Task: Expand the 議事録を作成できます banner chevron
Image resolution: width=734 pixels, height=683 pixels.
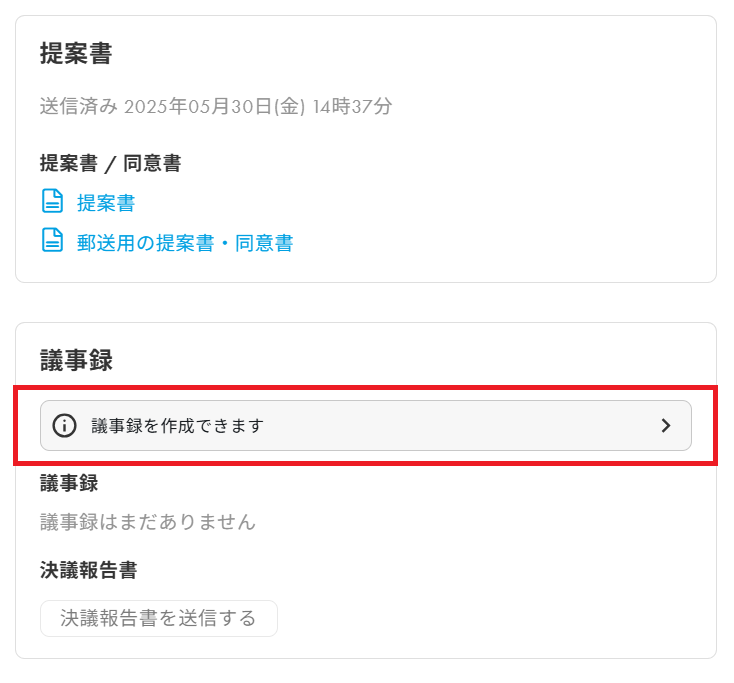Action: (x=667, y=425)
